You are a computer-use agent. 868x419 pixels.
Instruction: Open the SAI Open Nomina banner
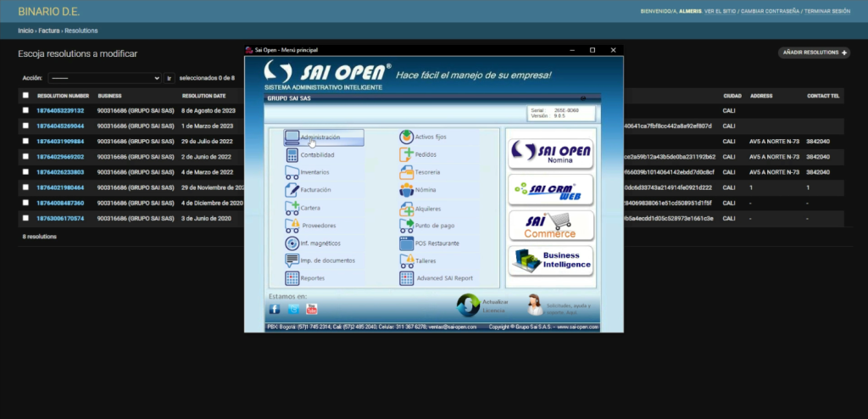point(550,154)
